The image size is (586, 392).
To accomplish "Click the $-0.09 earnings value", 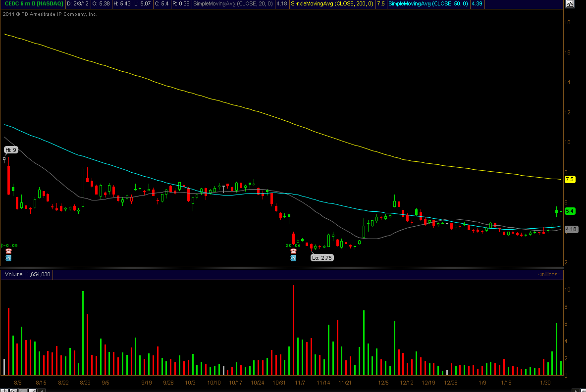I will coord(9,245).
